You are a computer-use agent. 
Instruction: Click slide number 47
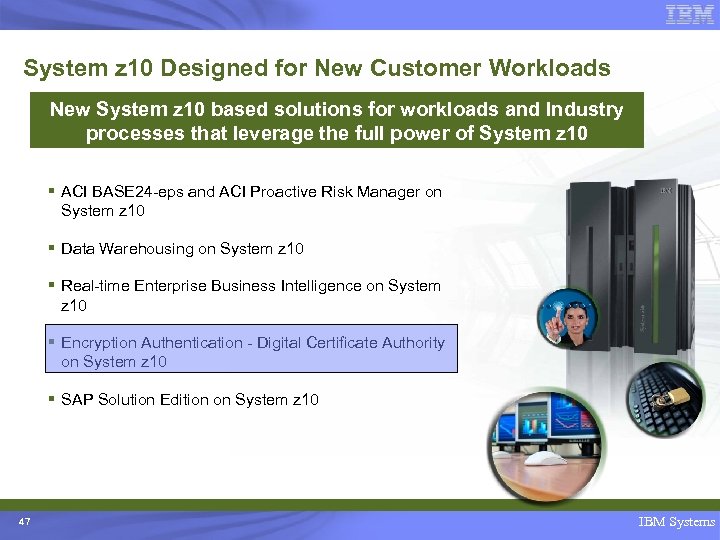[x=25, y=522]
